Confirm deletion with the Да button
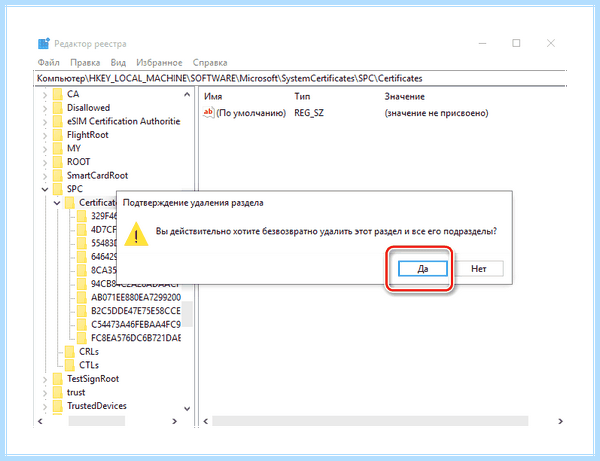Viewport: 600px width, 461px height. tap(422, 269)
